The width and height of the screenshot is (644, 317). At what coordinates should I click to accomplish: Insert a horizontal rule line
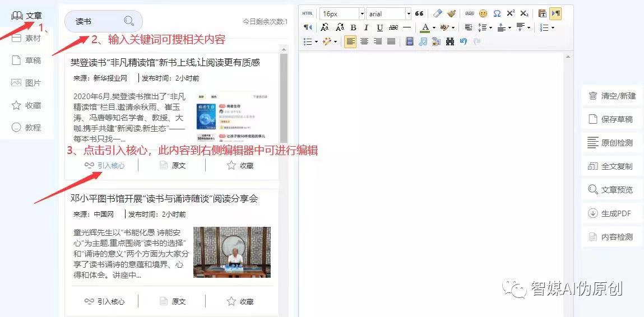[407, 27]
